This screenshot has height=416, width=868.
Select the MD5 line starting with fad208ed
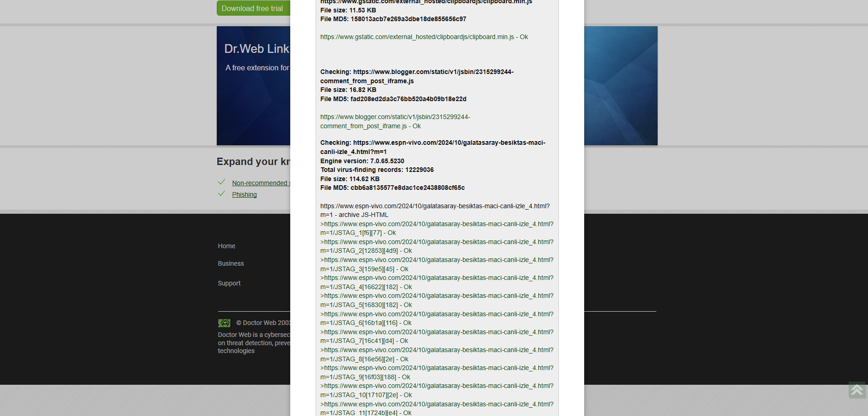coord(393,99)
